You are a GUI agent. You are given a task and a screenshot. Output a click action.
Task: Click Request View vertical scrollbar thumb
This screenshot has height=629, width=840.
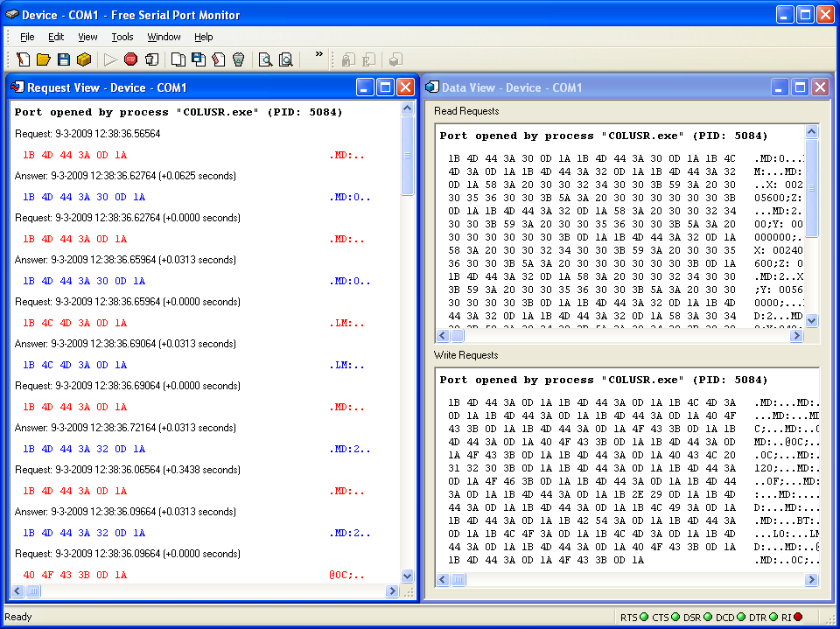tap(407, 156)
